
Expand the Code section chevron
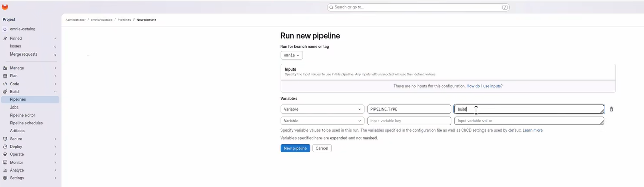pyautogui.click(x=55, y=84)
